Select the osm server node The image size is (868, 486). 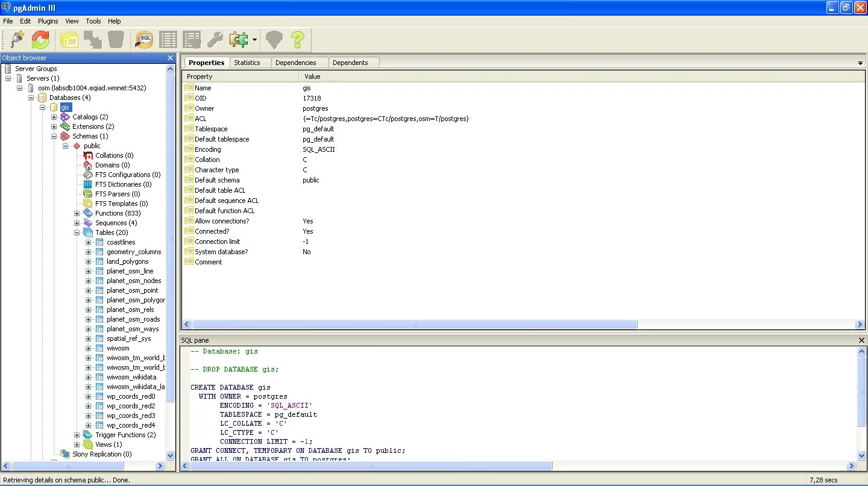coord(92,88)
